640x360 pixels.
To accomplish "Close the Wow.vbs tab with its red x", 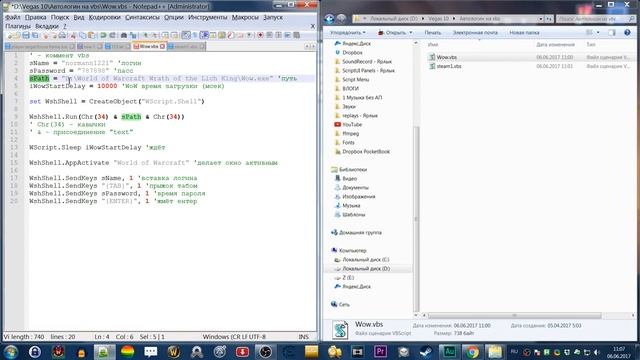I will tap(162, 47).
